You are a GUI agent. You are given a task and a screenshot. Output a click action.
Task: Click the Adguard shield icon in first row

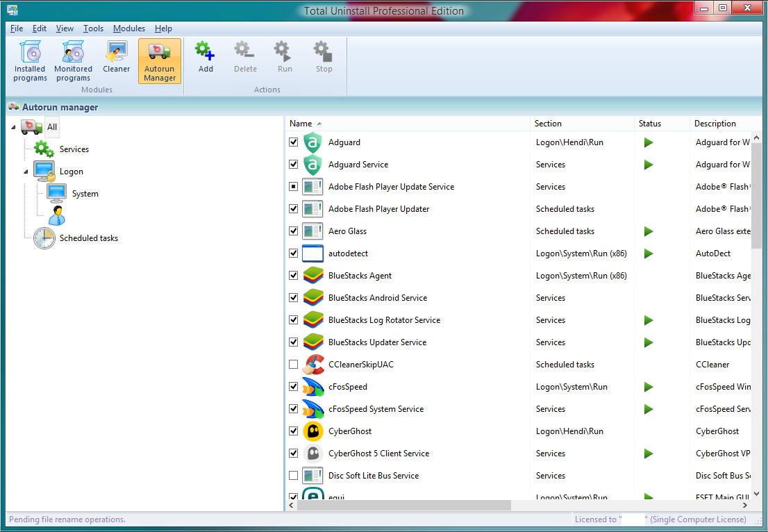[312, 142]
